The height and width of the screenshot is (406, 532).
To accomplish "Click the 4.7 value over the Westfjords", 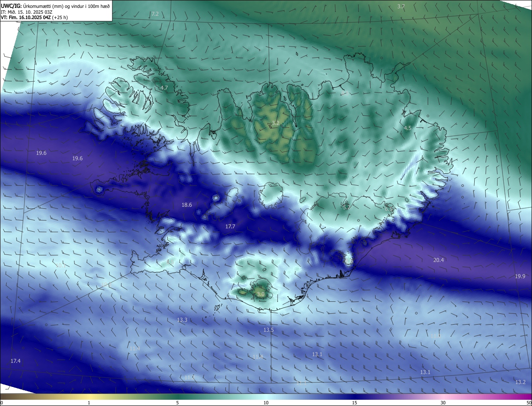I will (x=164, y=88).
